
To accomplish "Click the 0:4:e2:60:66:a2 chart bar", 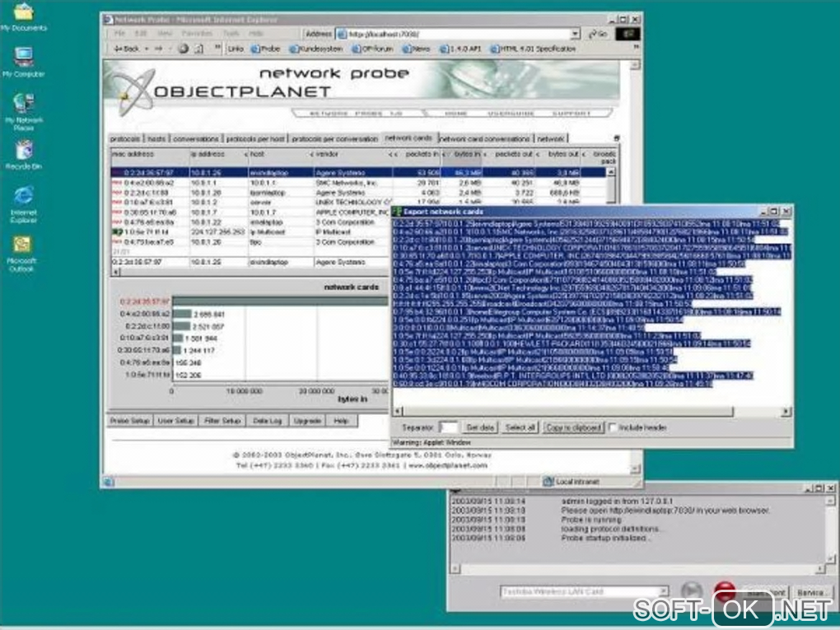I will pos(182,314).
